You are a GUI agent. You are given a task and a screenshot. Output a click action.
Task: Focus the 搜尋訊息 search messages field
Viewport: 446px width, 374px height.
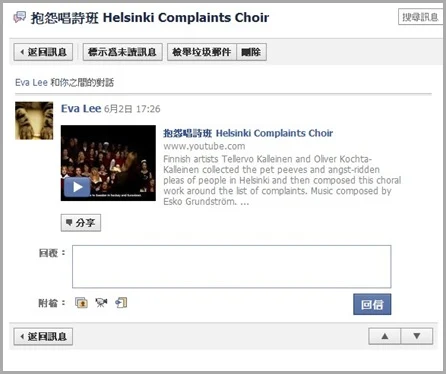(x=421, y=17)
